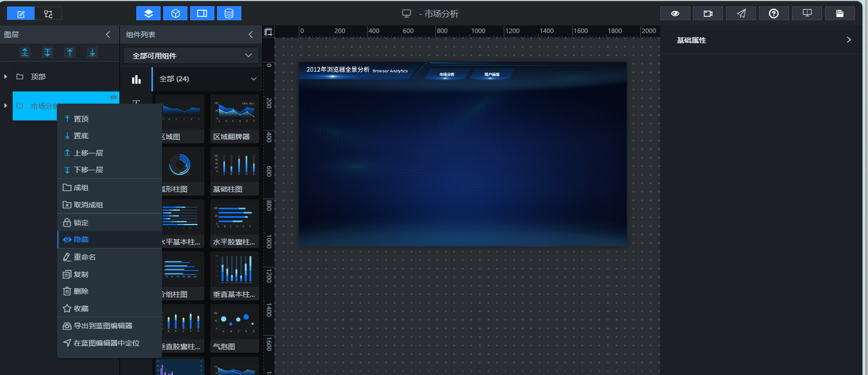This screenshot has height=375, width=868.
Task: Choose 取消成组 from context menu
Action: (x=109, y=205)
